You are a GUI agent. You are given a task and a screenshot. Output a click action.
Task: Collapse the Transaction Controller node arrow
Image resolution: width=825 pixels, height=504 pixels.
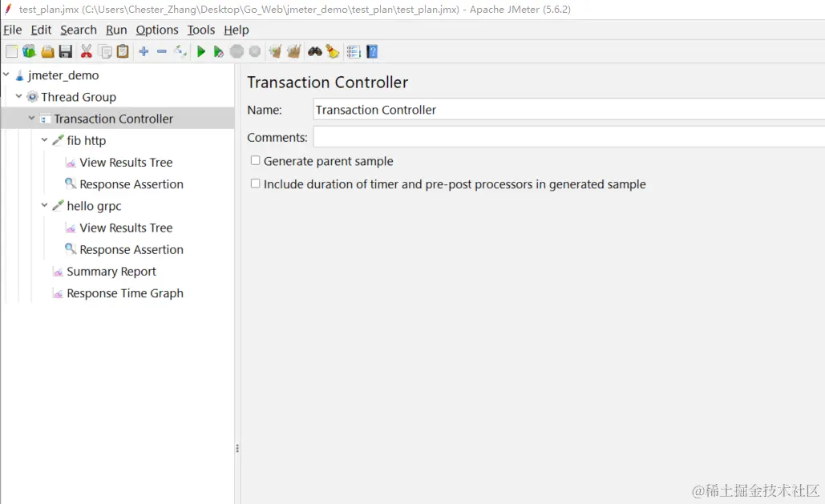click(x=31, y=119)
